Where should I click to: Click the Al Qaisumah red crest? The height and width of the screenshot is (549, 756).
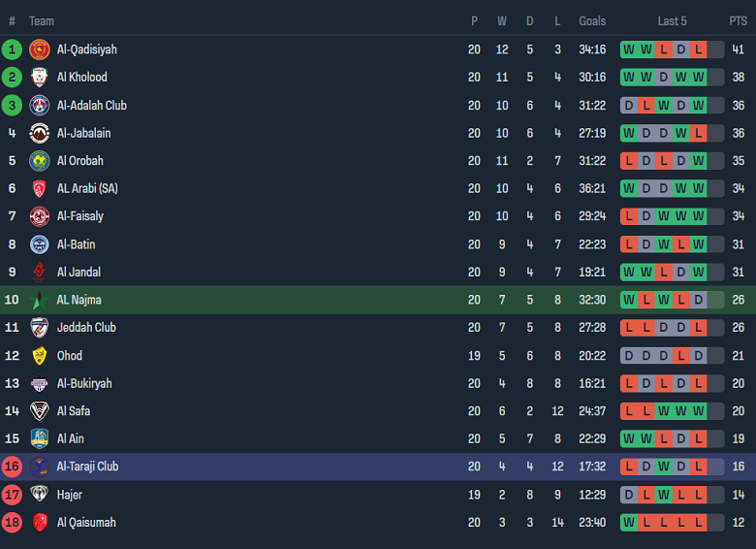(39, 523)
